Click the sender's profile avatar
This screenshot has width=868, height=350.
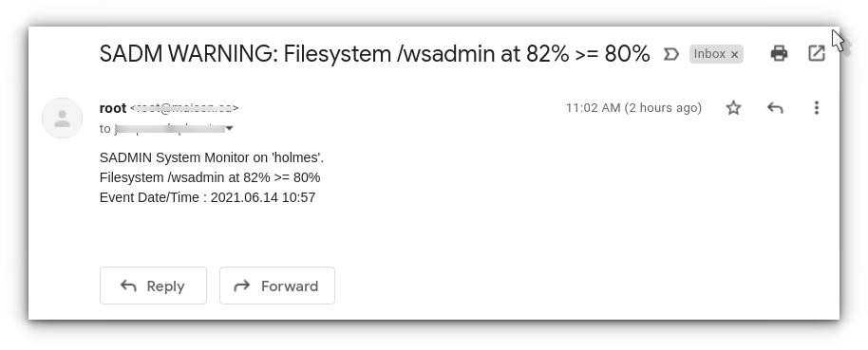pyautogui.click(x=62, y=119)
